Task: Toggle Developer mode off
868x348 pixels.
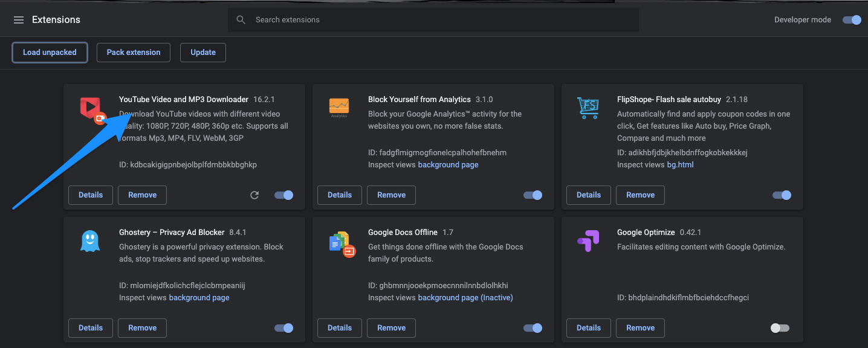Action: tap(852, 20)
